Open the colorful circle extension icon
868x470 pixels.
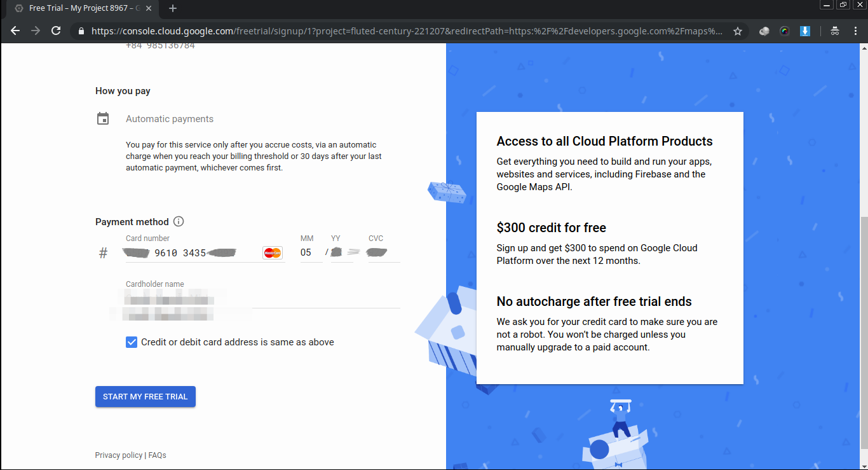(x=785, y=31)
